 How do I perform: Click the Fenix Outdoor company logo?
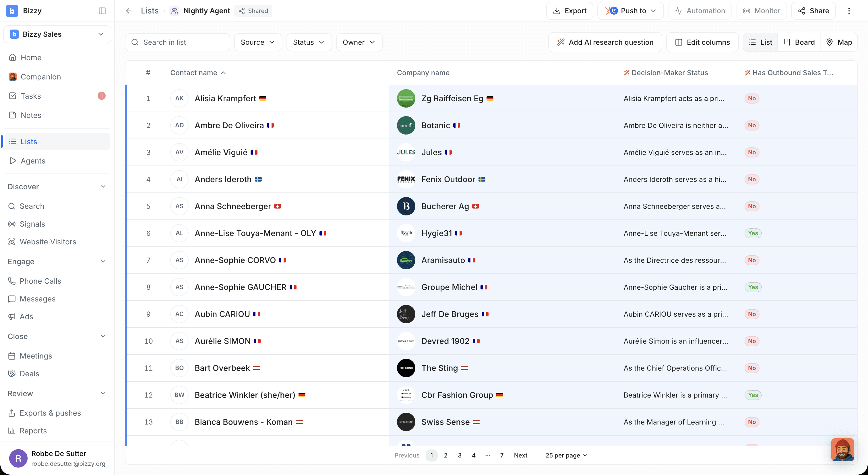406,179
